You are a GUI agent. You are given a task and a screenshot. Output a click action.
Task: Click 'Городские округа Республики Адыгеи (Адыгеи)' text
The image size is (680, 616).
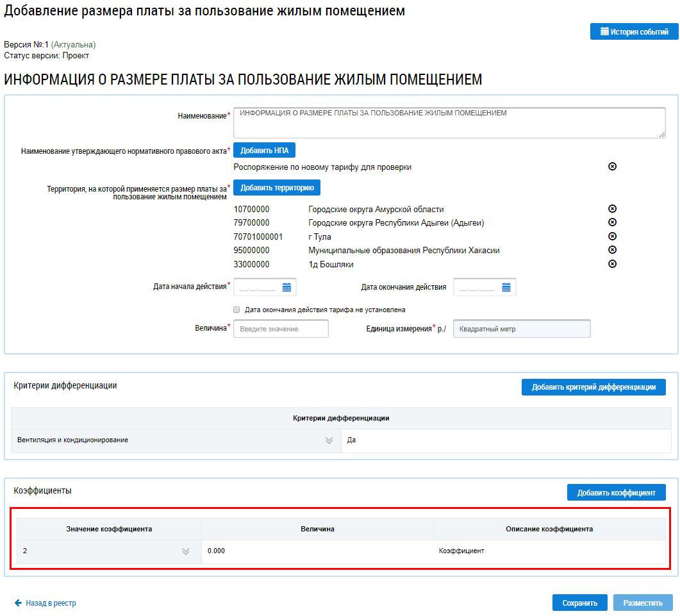click(396, 223)
